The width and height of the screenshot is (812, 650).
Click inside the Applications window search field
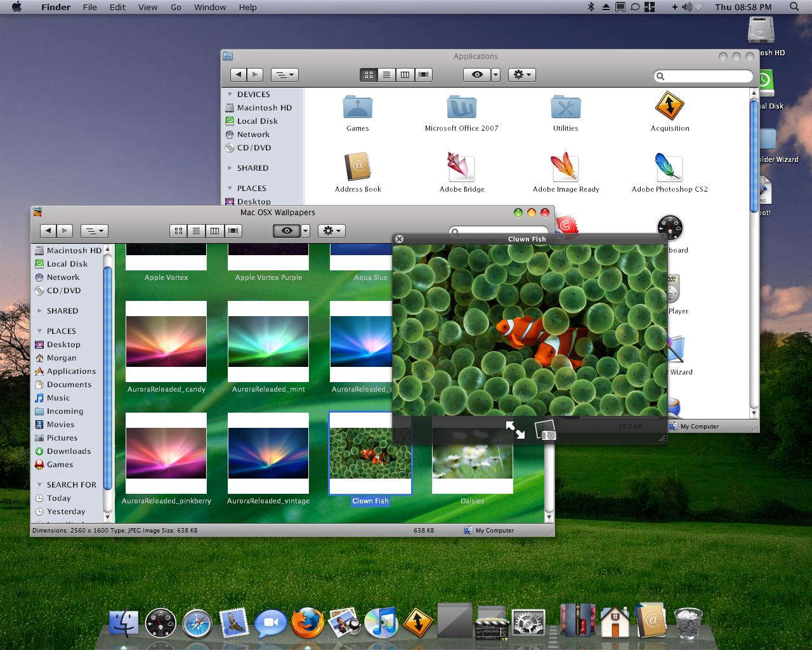(704, 76)
